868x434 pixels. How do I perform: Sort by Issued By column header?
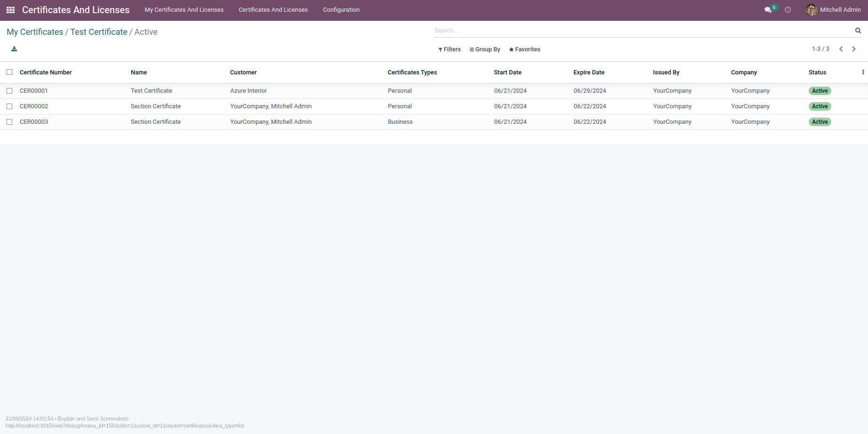(666, 72)
